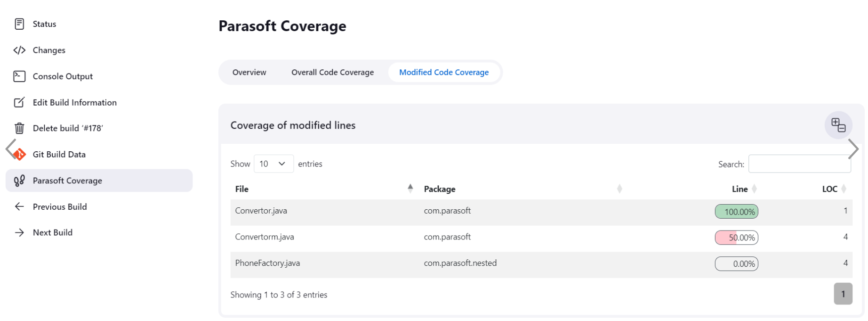Open Edit Build Information link

tap(75, 102)
